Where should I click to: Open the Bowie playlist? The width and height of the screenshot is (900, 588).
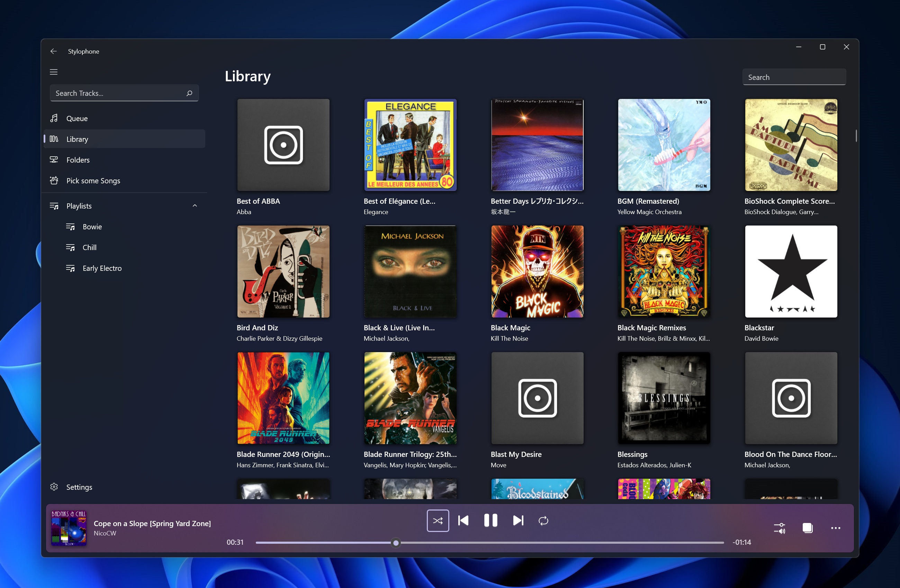pyautogui.click(x=92, y=226)
